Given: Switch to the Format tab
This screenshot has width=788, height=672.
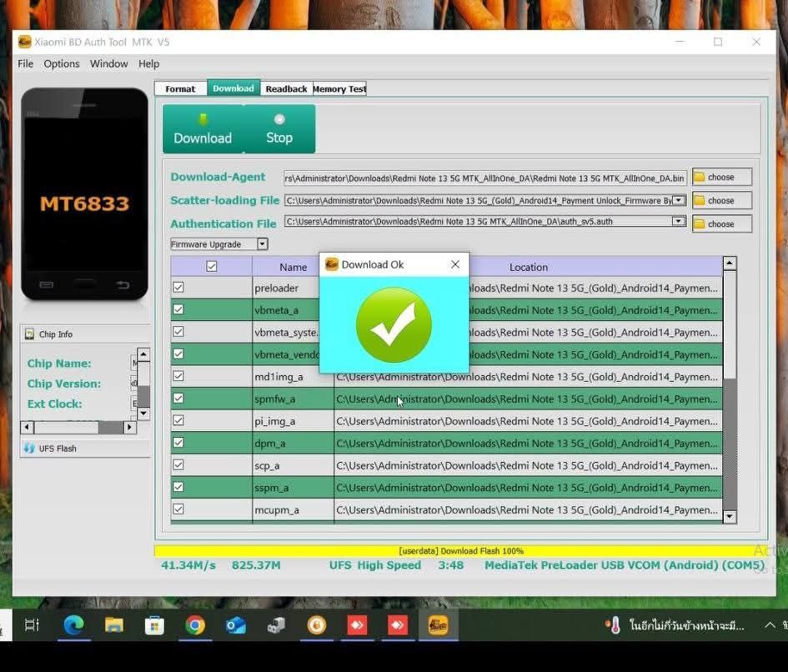Looking at the screenshot, I should coord(180,89).
